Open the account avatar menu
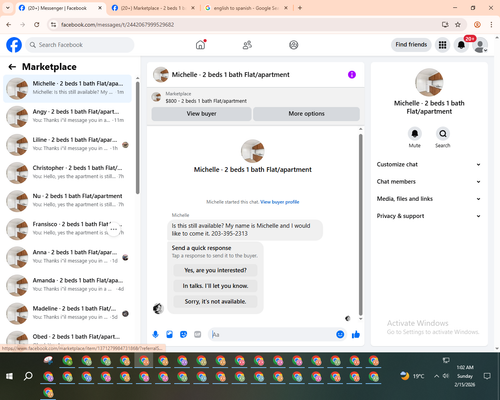Screen dimensions: 500x400 480,45
